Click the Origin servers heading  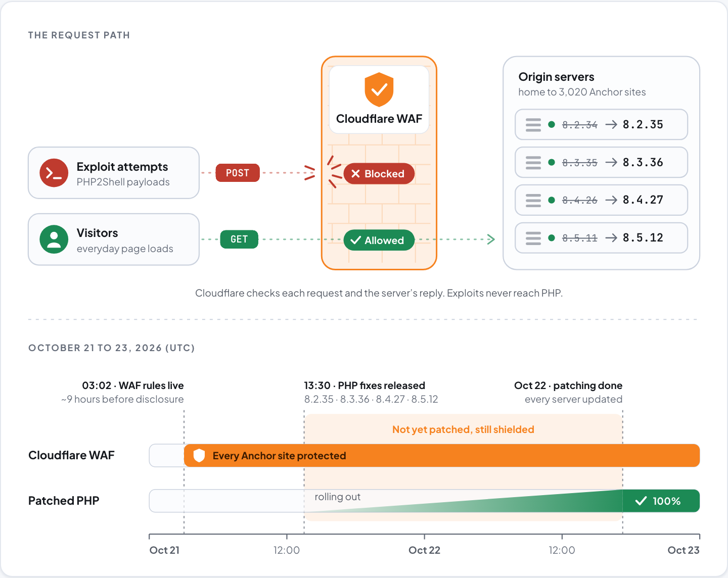556,77
